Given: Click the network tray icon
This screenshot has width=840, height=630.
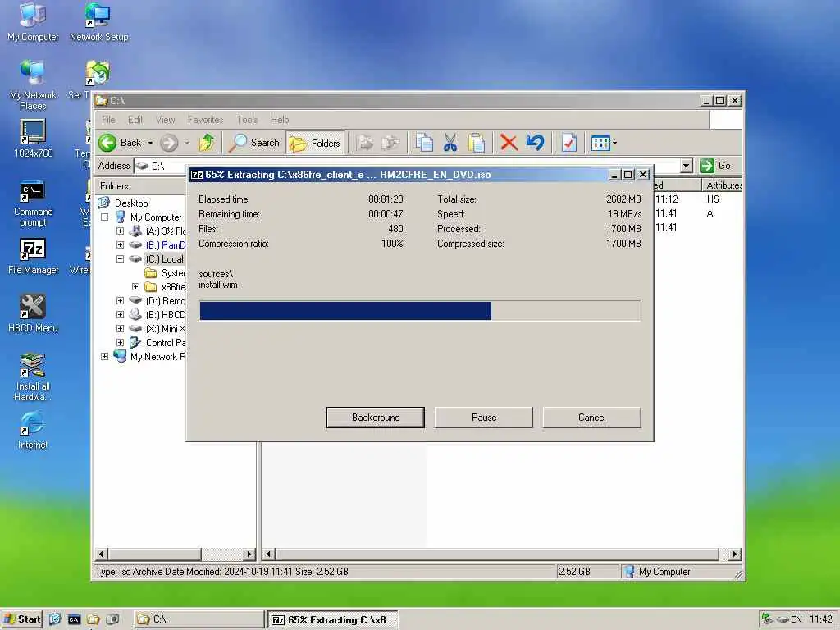Looking at the screenshot, I should pos(767,619).
